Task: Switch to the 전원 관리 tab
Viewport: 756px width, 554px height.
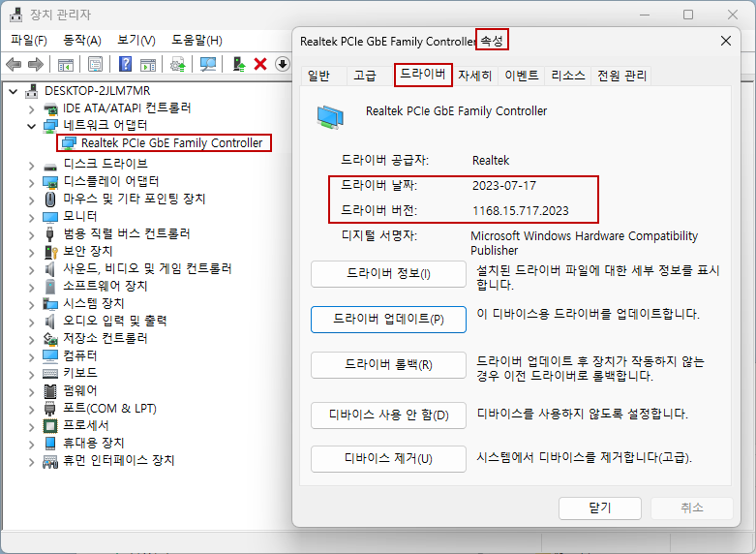Action: click(x=621, y=76)
